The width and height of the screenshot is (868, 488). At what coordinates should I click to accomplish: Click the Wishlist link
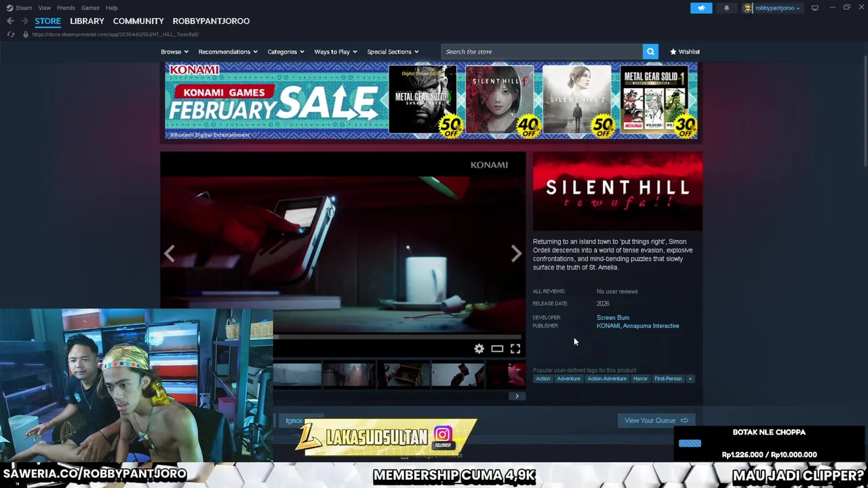pos(685,52)
